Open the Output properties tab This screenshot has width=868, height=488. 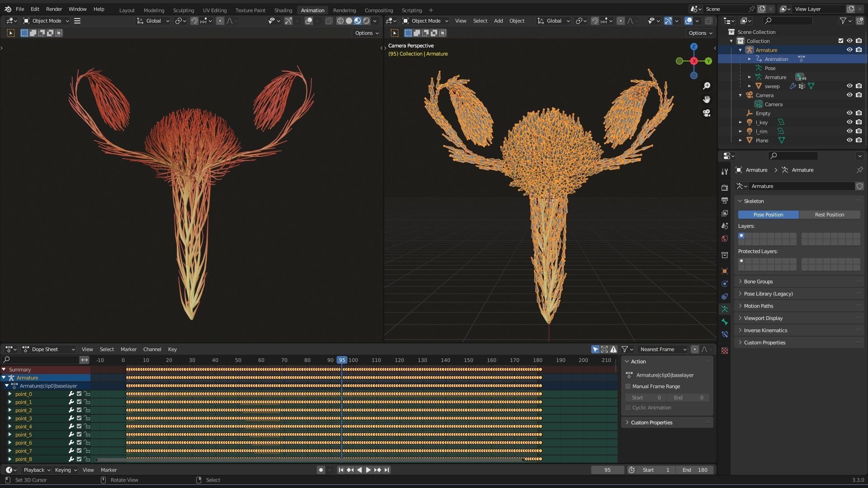[x=725, y=200]
